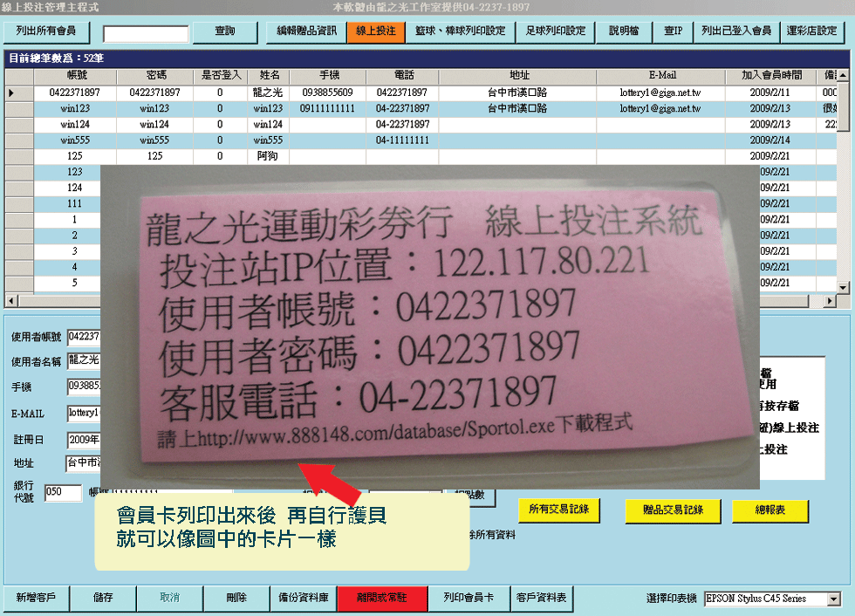Click the 查詢 search button
Image resolution: width=855 pixels, height=616 pixels.
coord(225,31)
